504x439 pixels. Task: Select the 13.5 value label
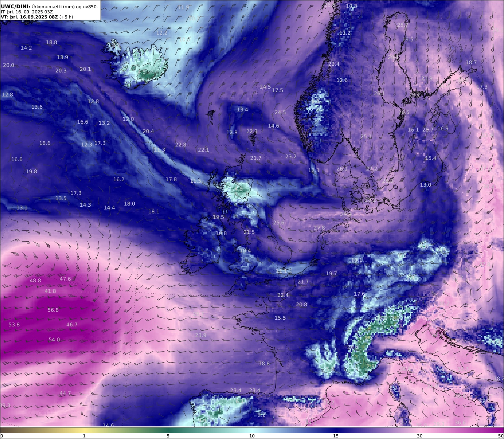click(x=61, y=198)
